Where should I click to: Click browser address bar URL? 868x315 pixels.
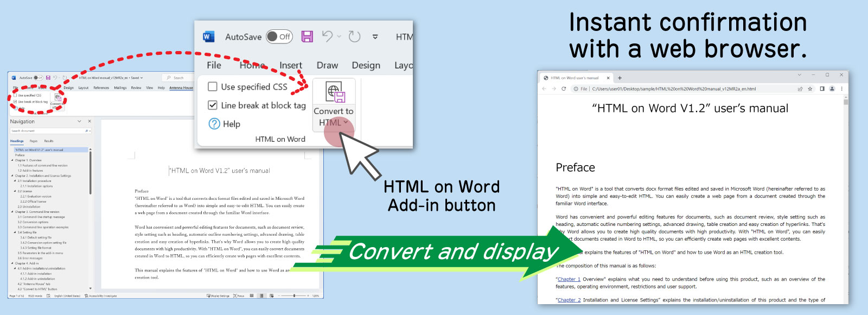[x=674, y=89]
